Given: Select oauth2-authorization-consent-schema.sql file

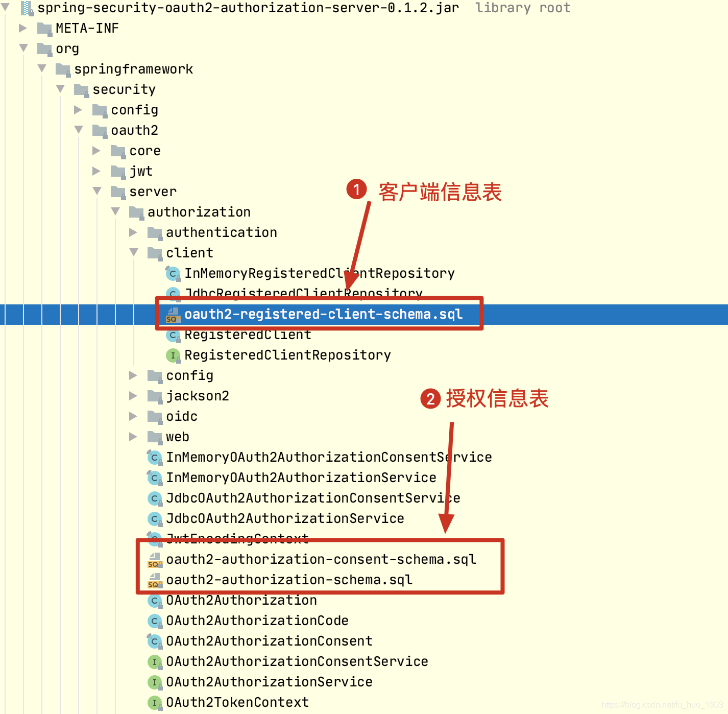Looking at the screenshot, I should click(x=321, y=559).
